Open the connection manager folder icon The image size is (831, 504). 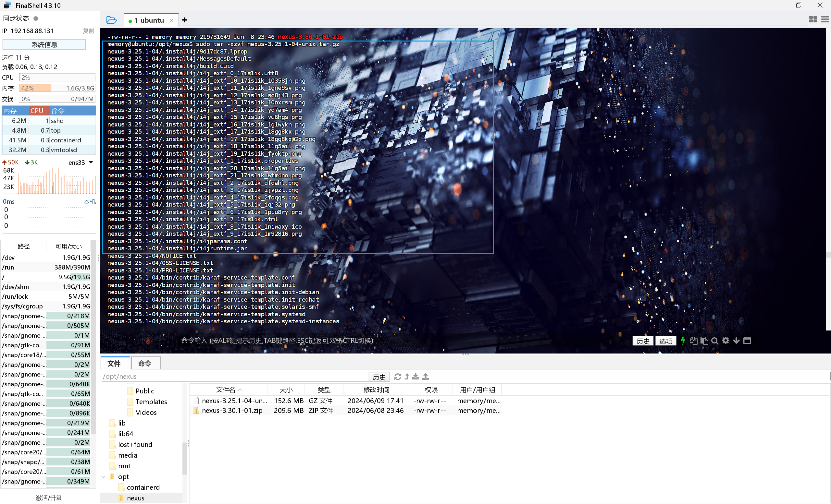[x=111, y=20]
